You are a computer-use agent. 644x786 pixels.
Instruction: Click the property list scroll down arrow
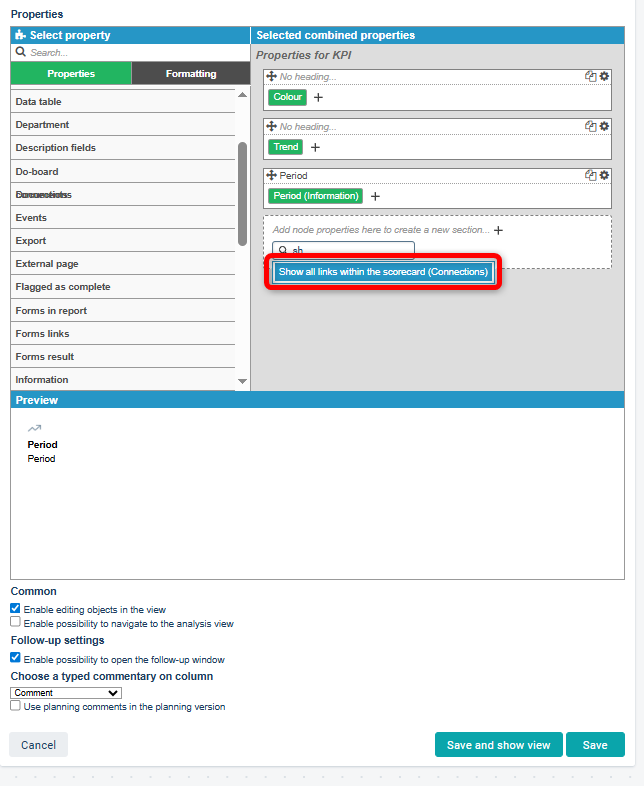242,381
